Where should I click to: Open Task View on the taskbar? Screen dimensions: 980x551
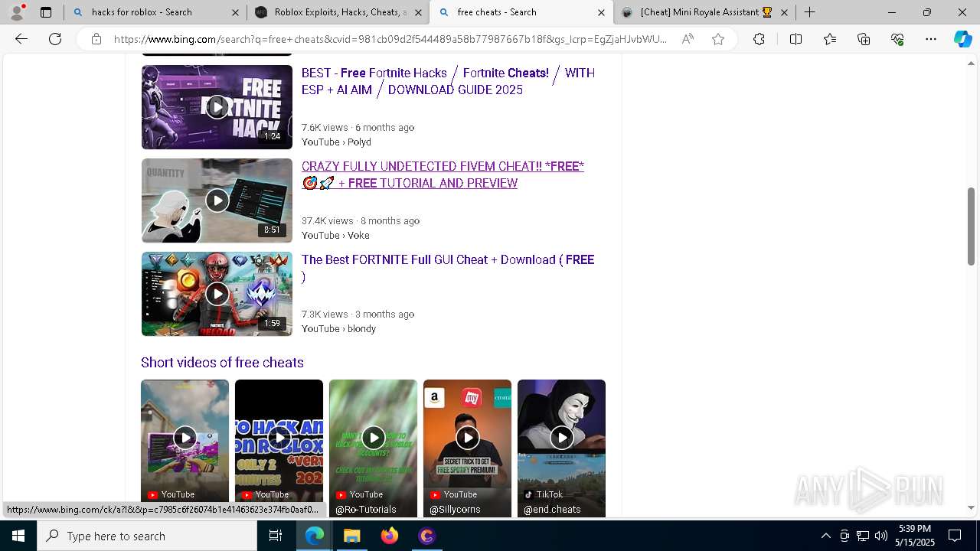(276, 536)
